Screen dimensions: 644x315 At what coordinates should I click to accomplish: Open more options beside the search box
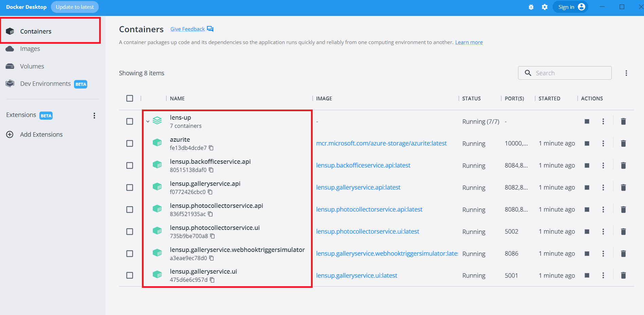[x=626, y=73]
